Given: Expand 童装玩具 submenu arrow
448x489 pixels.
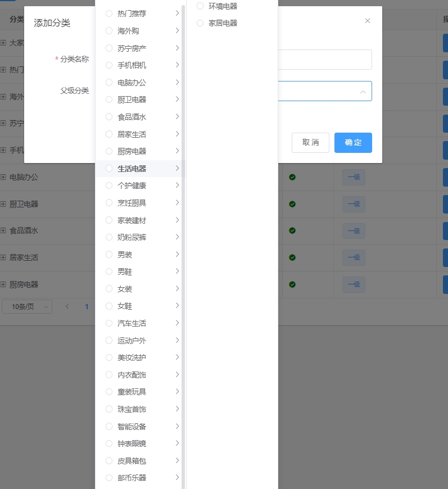Looking at the screenshot, I should [177, 391].
